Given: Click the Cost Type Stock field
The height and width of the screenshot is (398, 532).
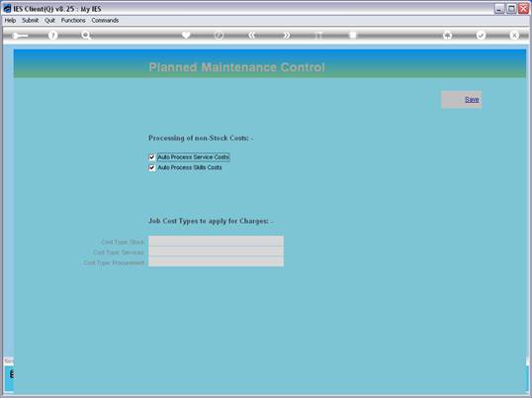Looking at the screenshot, I should tap(216, 242).
